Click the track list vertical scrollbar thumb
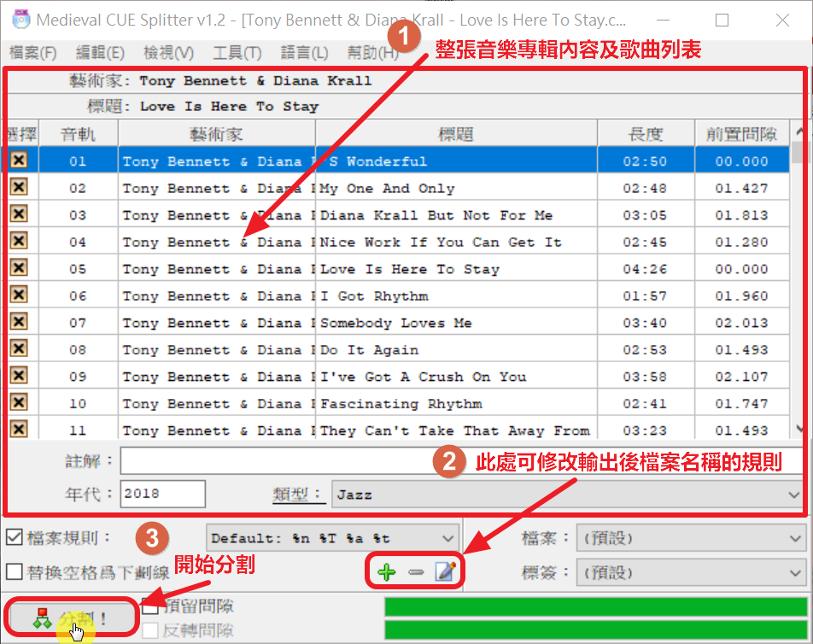 (798, 152)
